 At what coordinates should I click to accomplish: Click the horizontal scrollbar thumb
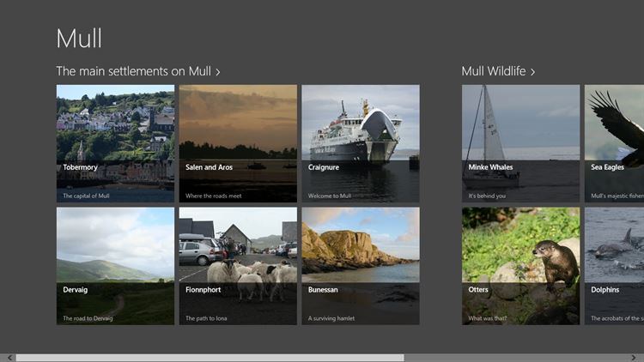(210, 358)
